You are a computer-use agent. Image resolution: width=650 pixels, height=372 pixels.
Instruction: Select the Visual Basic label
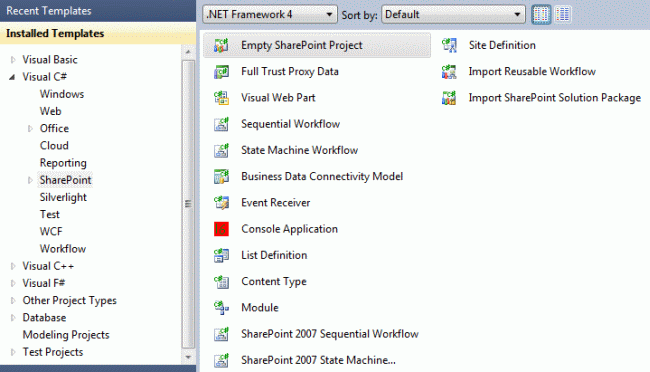(x=50, y=60)
